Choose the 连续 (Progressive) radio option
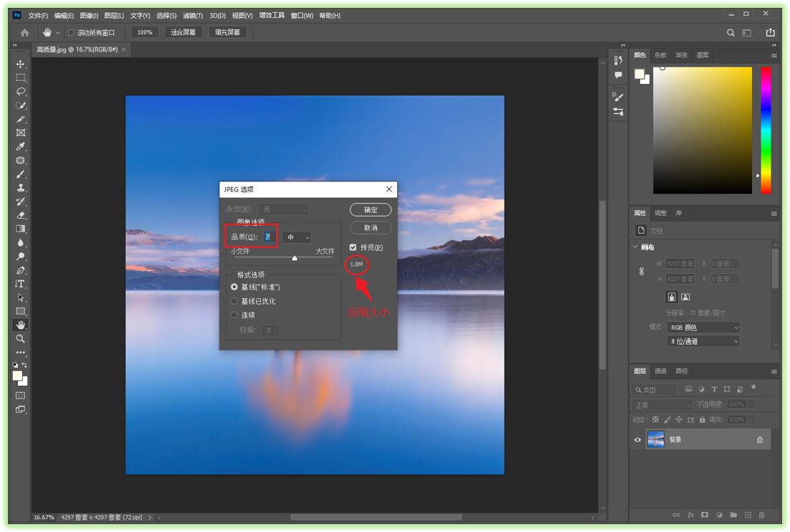This screenshot has height=532, width=790. click(234, 315)
